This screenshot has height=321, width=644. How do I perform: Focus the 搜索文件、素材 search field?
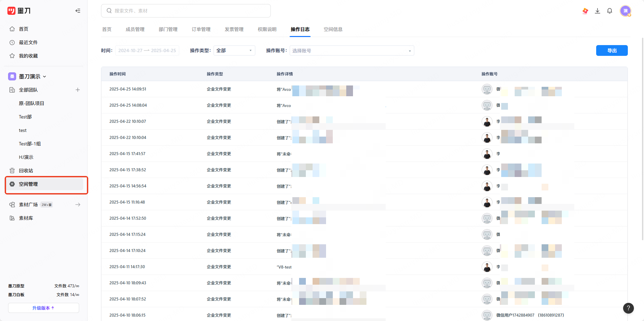186,11
